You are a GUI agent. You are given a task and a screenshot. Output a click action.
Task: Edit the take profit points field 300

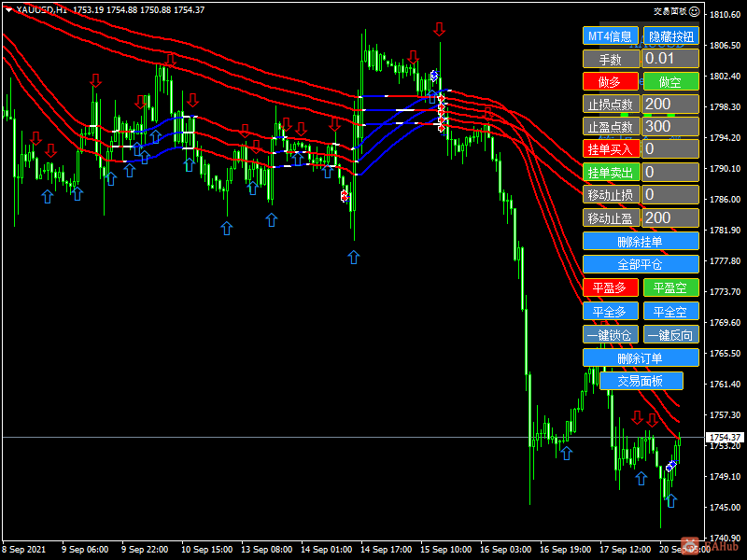(670, 127)
